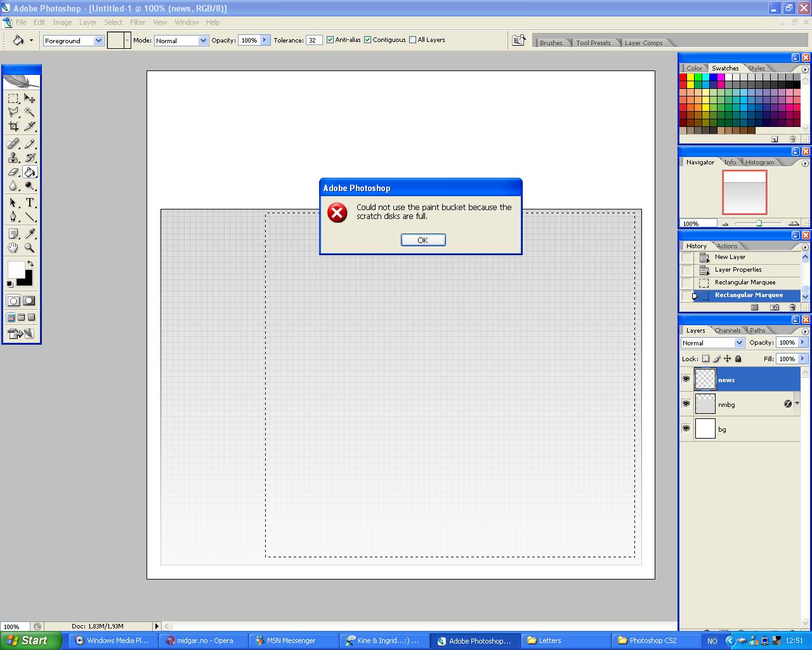The width and height of the screenshot is (812, 650).
Task: Open the Foreground fill source dropdown
Action: [x=98, y=41]
